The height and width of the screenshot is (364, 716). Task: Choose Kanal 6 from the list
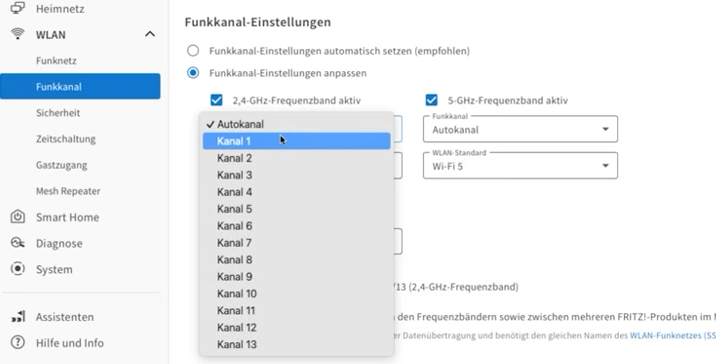point(296,226)
